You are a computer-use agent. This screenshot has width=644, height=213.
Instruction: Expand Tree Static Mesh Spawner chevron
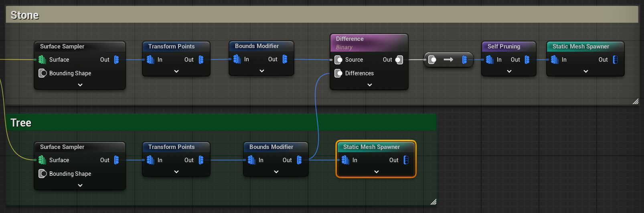[377, 172]
